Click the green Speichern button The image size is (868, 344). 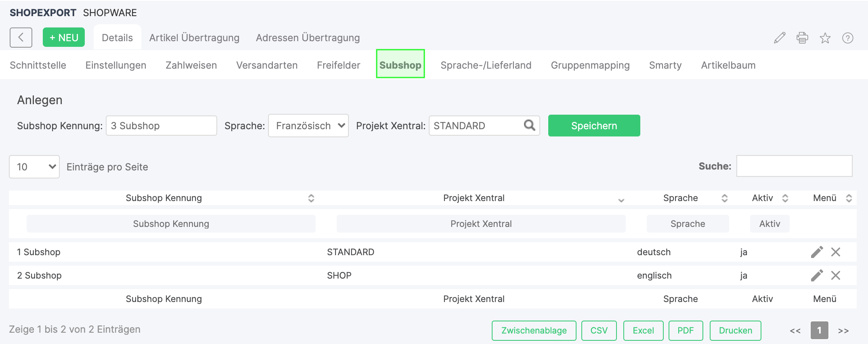pos(594,126)
